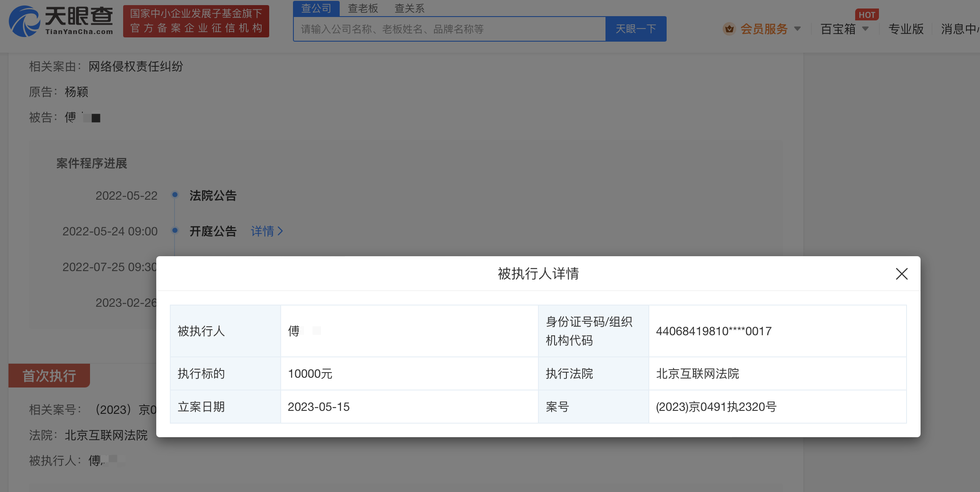Select the 10000元 execution amount

pyautogui.click(x=310, y=373)
